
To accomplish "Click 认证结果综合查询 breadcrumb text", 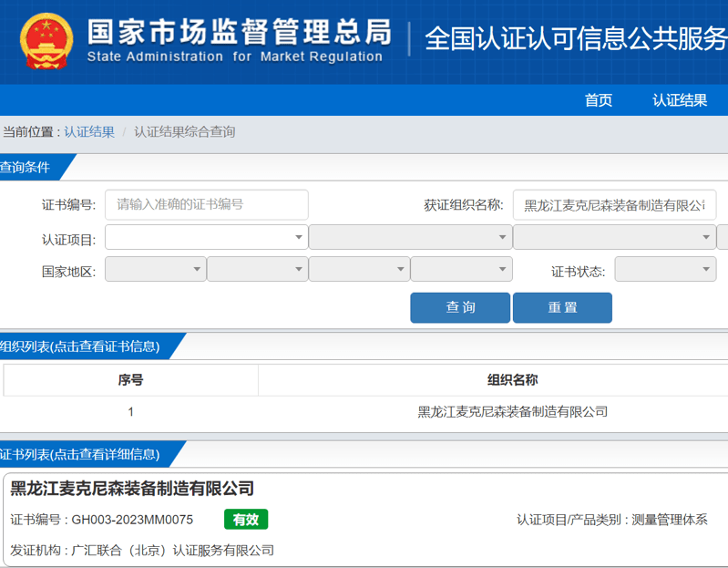I will 185,132.
